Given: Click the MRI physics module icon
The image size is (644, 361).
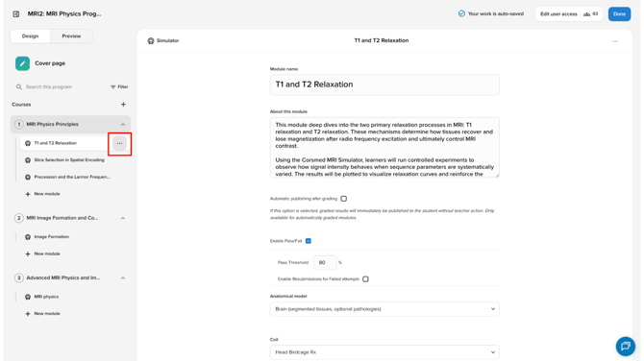Looking at the screenshot, I should [x=28, y=297].
